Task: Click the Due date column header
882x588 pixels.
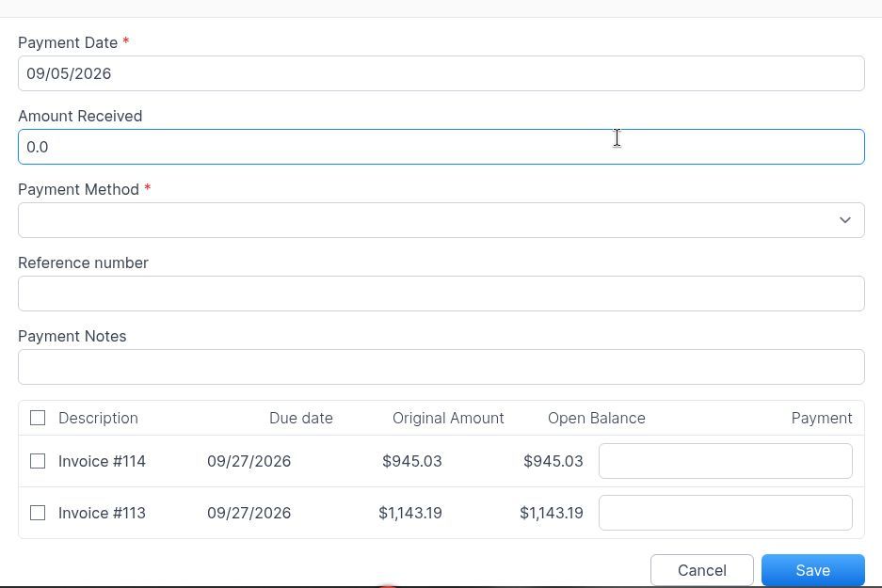Action: pos(301,419)
